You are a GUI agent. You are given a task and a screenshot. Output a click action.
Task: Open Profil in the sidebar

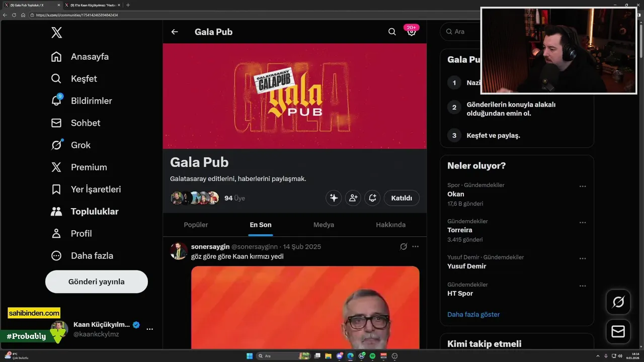[71, 234]
